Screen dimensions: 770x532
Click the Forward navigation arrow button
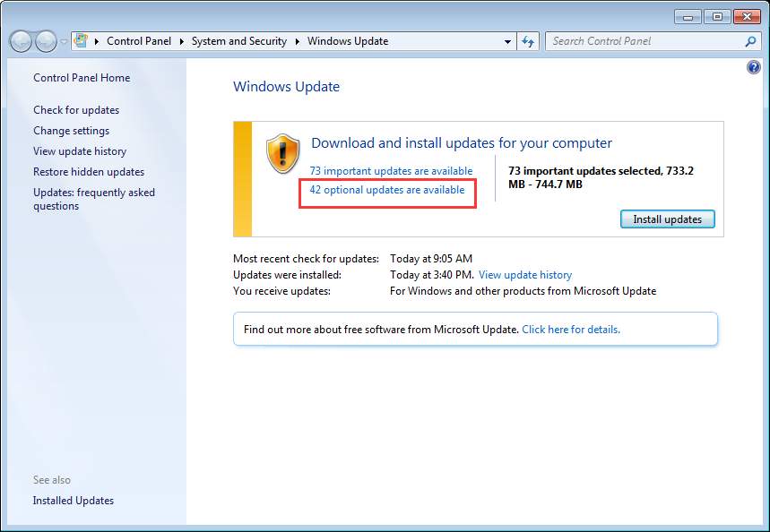pos(45,41)
